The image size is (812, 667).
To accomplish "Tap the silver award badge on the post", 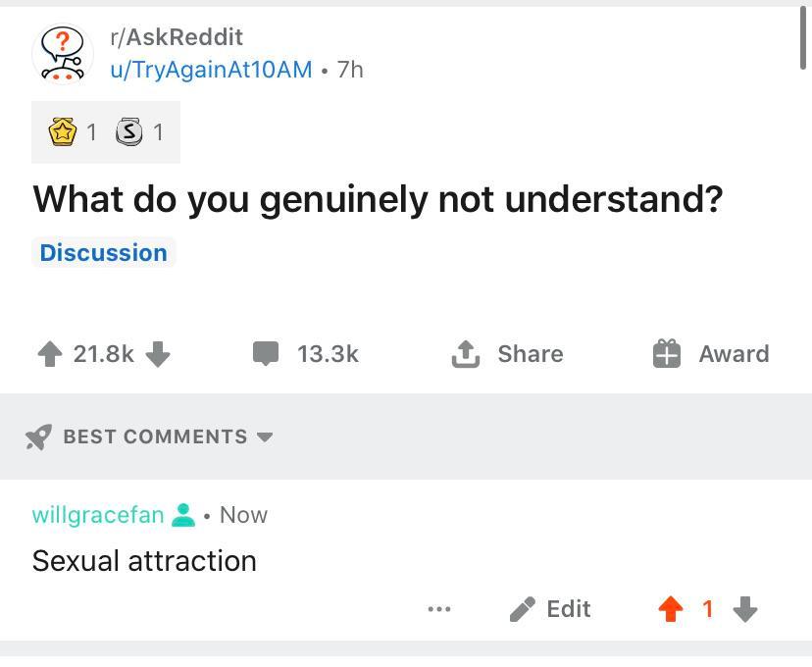I will [x=130, y=131].
